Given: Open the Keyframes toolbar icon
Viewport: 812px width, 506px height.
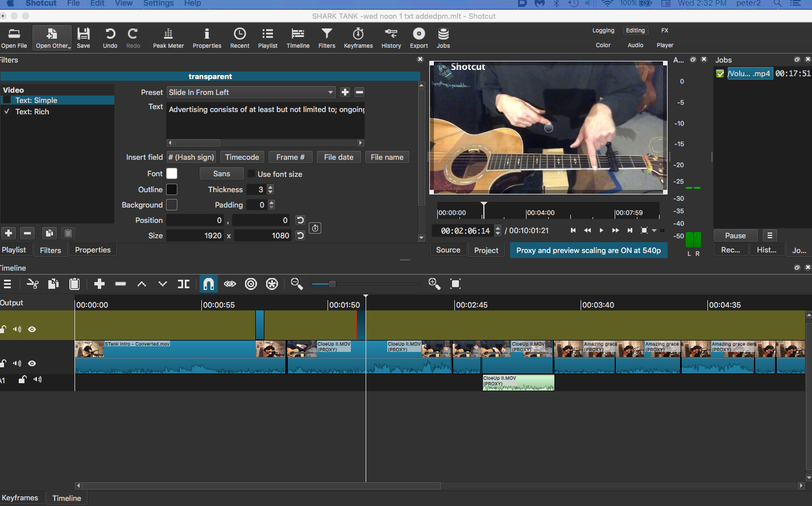Looking at the screenshot, I should (358, 39).
